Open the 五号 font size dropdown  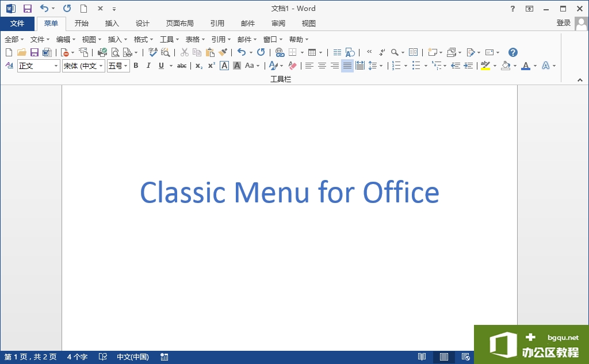(126, 66)
